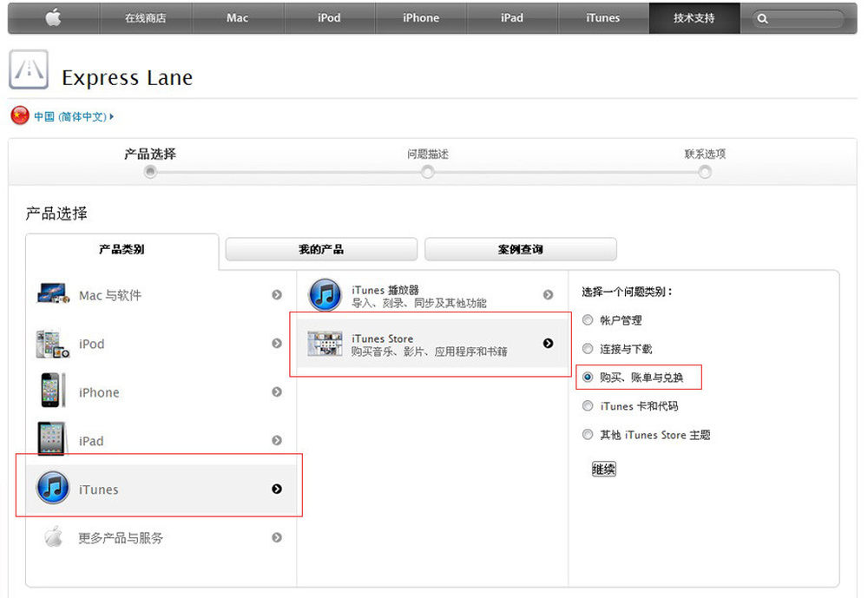Click the 联系选项 progress step marker

[705, 172]
